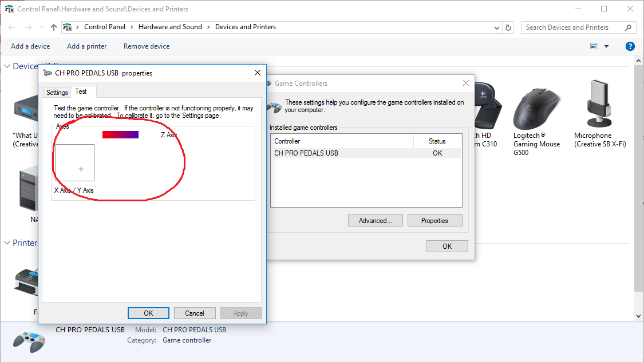This screenshot has height=362, width=644.
Task: Click the properties dialog title icon
Action: pyautogui.click(x=48, y=73)
